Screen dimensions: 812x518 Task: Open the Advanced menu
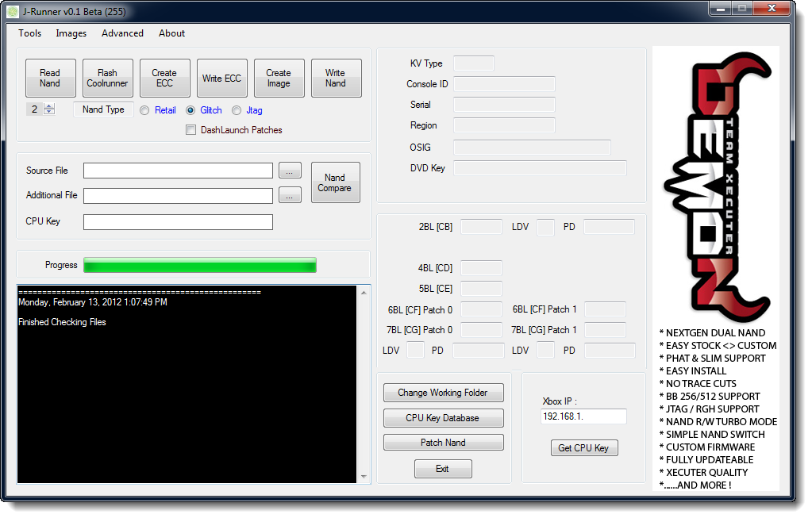point(122,33)
